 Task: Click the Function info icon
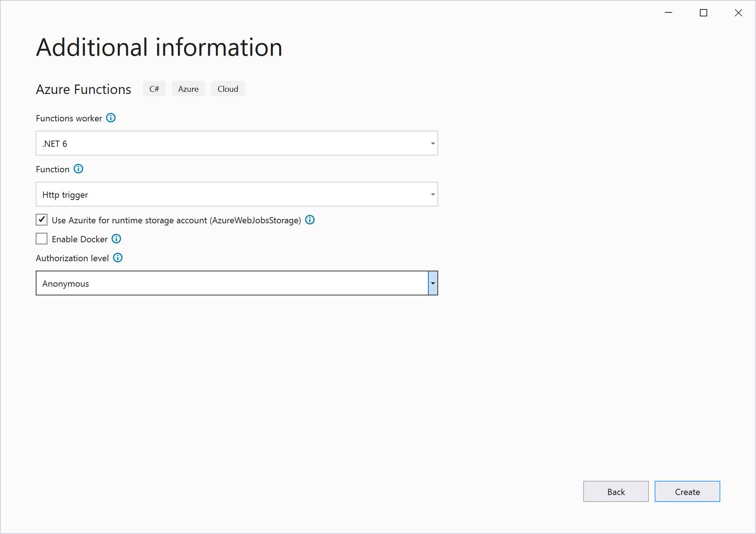[x=78, y=169]
